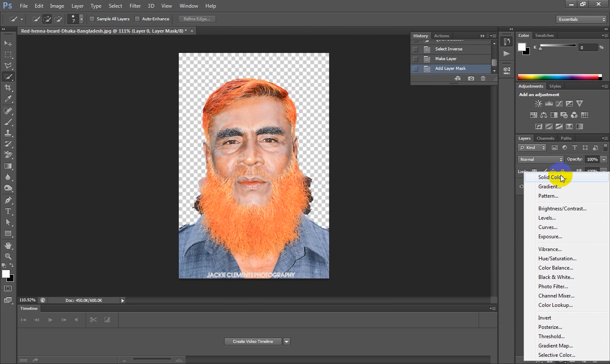Open the Filter menu
This screenshot has width=610, height=364.
(x=135, y=6)
